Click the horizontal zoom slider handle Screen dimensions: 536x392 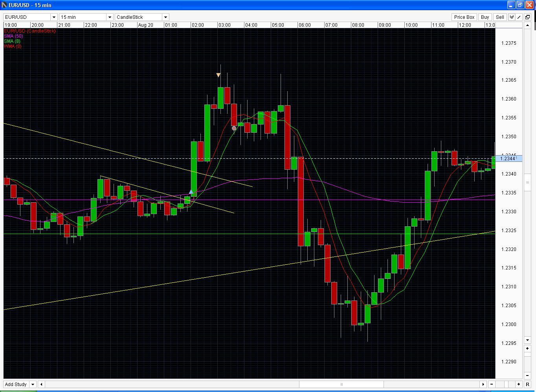506,384
